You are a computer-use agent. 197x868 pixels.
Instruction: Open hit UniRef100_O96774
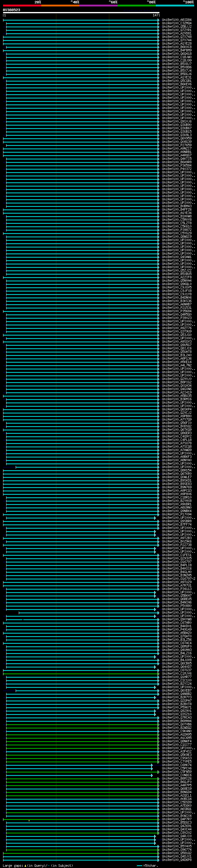point(177,850)
